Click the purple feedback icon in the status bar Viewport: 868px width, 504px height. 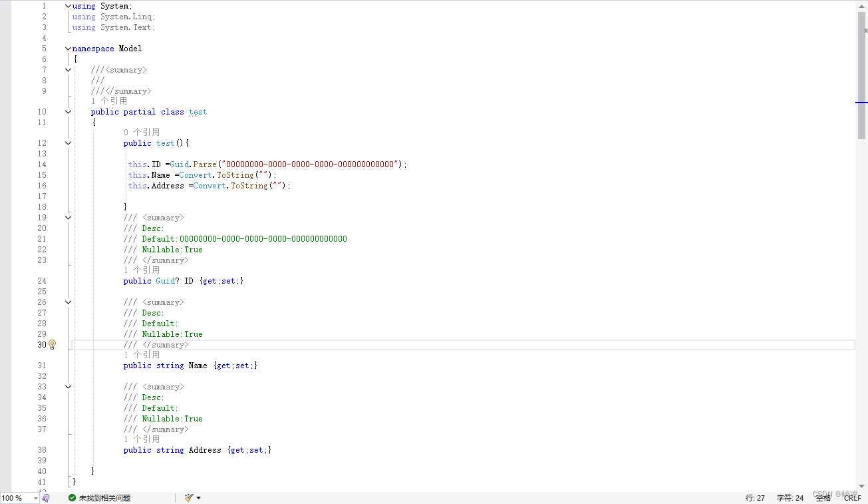pyautogui.click(x=45, y=497)
